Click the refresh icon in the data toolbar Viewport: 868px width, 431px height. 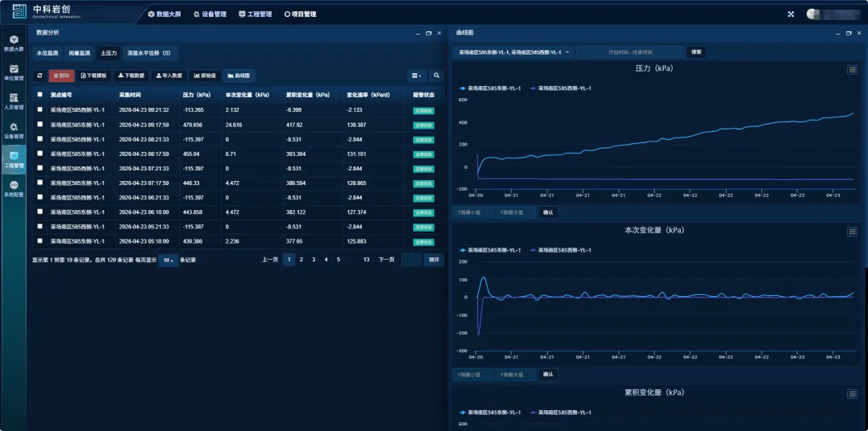click(x=40, y=76)
